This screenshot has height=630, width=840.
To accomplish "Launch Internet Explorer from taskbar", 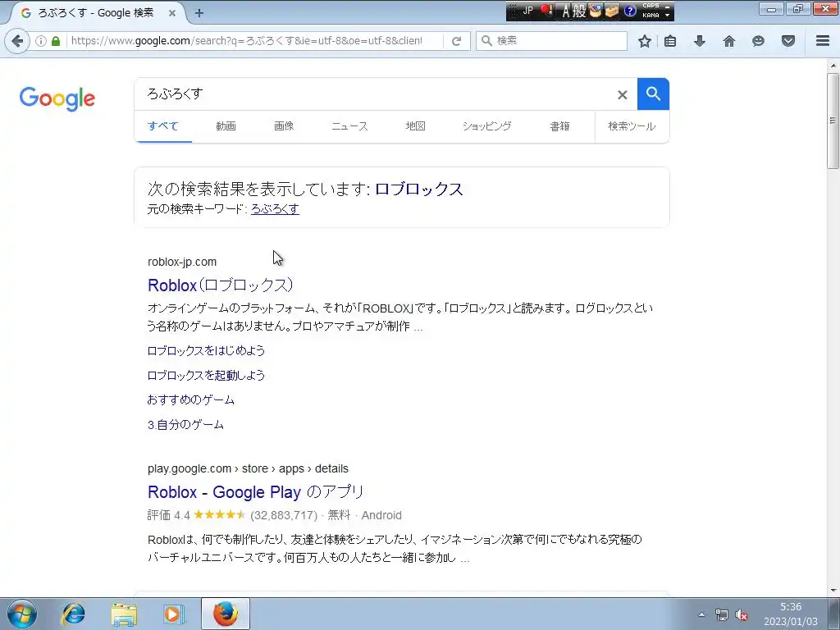I will pos(73,614).
